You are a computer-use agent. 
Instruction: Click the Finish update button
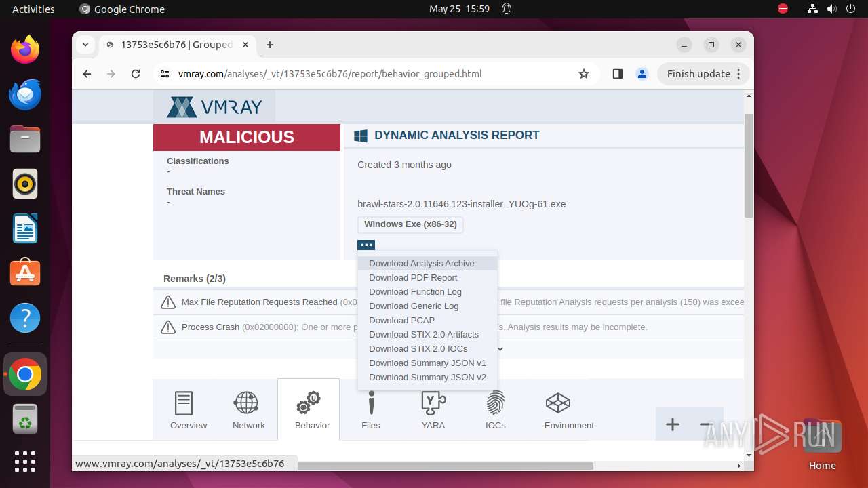703,74
